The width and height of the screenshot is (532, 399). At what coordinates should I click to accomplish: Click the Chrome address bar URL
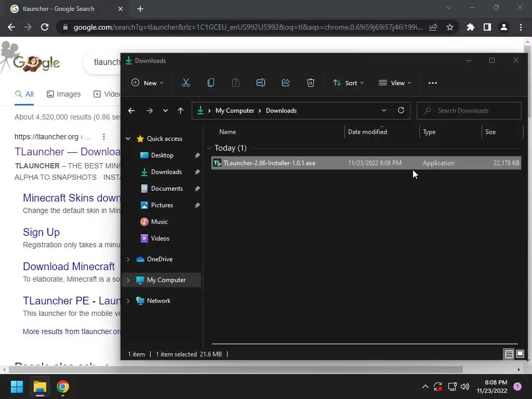(x=248, y=27)
